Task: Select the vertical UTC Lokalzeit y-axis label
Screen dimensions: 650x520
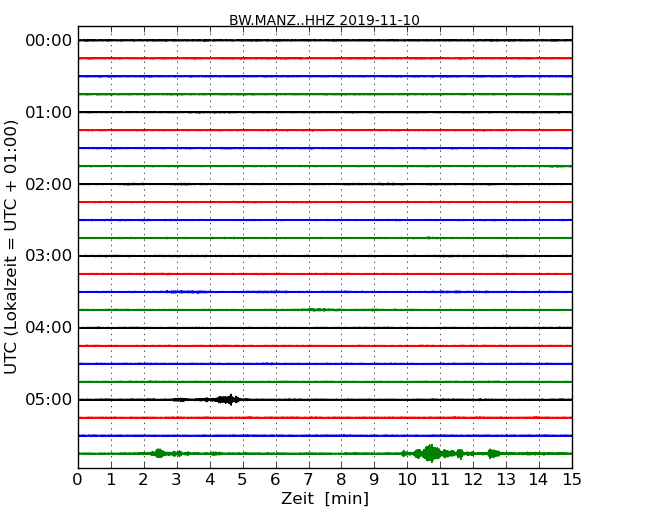Action: click(x=12, y=246)
